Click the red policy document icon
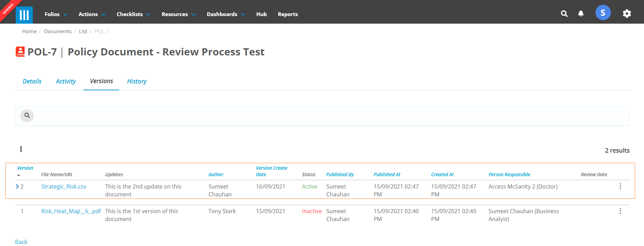Viewport: 644px width, 246px height. point(20,52)
